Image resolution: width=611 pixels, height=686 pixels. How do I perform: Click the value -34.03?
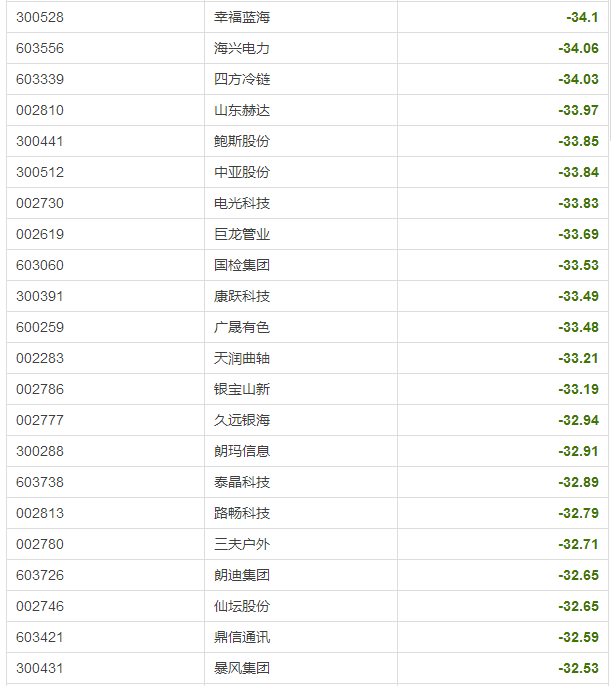click(x=578, y=79)
